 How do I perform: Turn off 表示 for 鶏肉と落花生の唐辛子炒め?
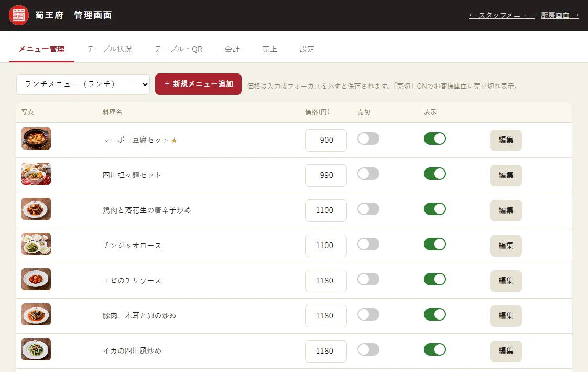[x=435, y=209]
